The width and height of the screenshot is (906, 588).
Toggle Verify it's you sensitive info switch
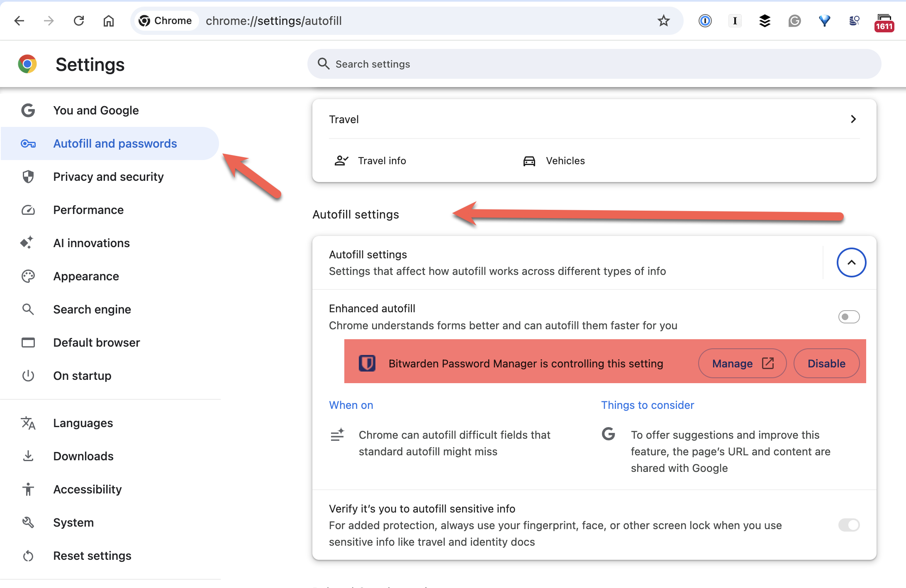click(849, 525)
